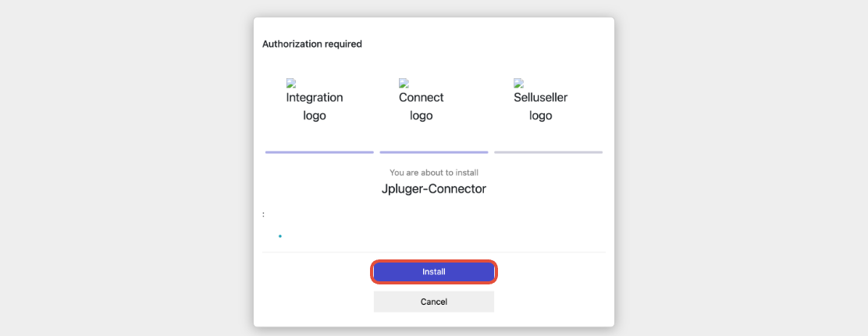Click the first purple progress step bar

click(319, 152)
